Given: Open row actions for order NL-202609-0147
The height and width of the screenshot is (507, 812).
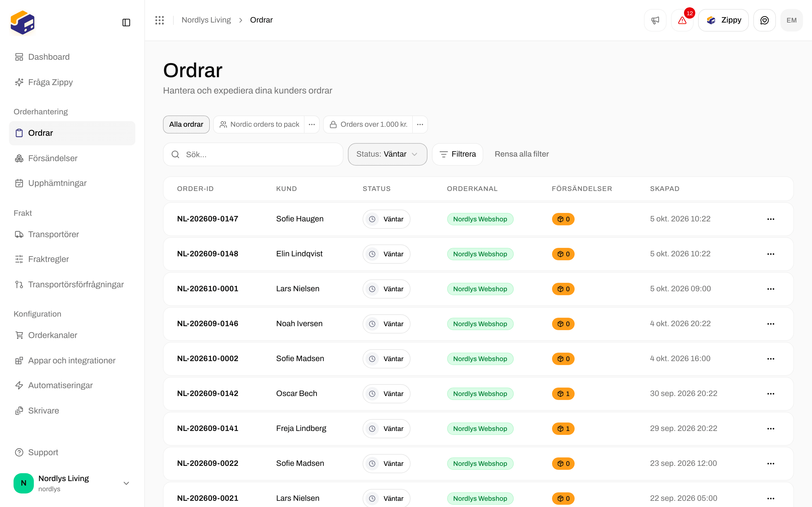Looking at the screenshot, I should [771, 219].
